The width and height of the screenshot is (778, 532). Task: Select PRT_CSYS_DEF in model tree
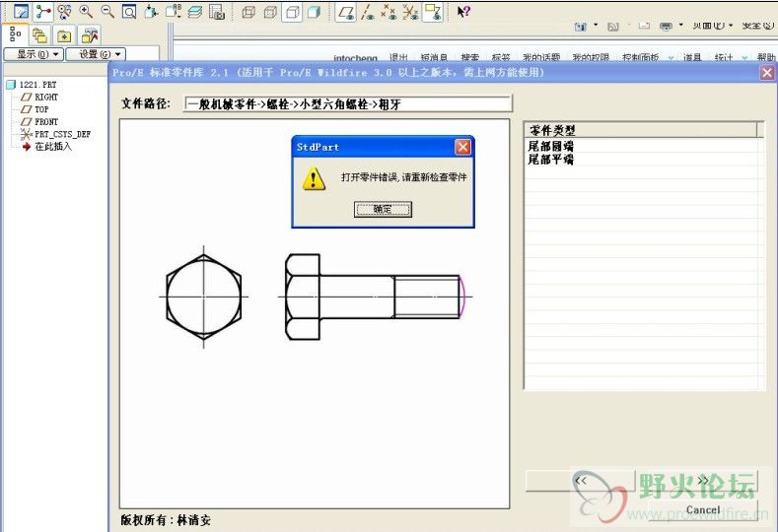click(55, 134)
